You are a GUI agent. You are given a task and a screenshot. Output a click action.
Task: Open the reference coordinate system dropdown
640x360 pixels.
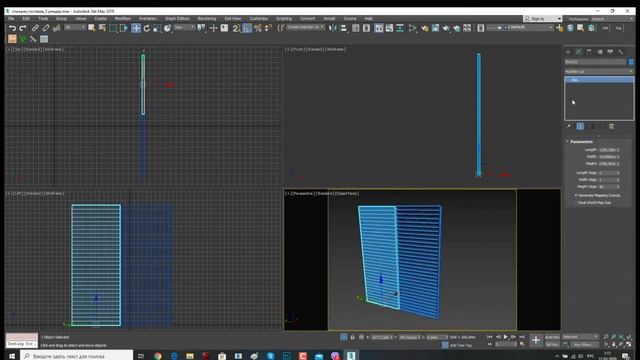pyautogui.click(x=184, y=27)
